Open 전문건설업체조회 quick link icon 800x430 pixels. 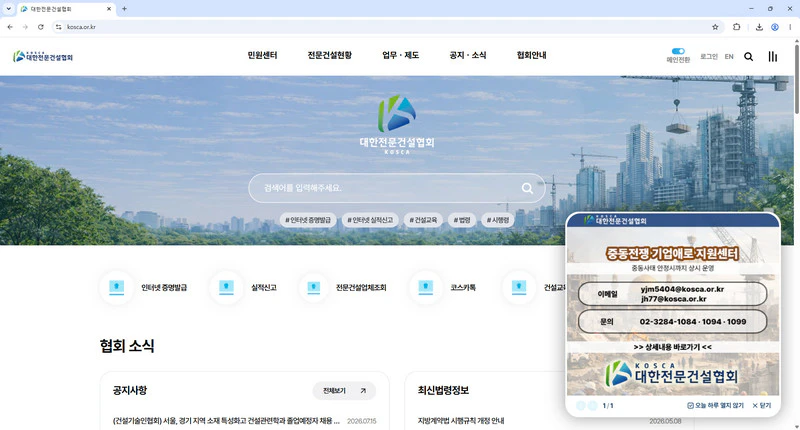coord(314,288)
